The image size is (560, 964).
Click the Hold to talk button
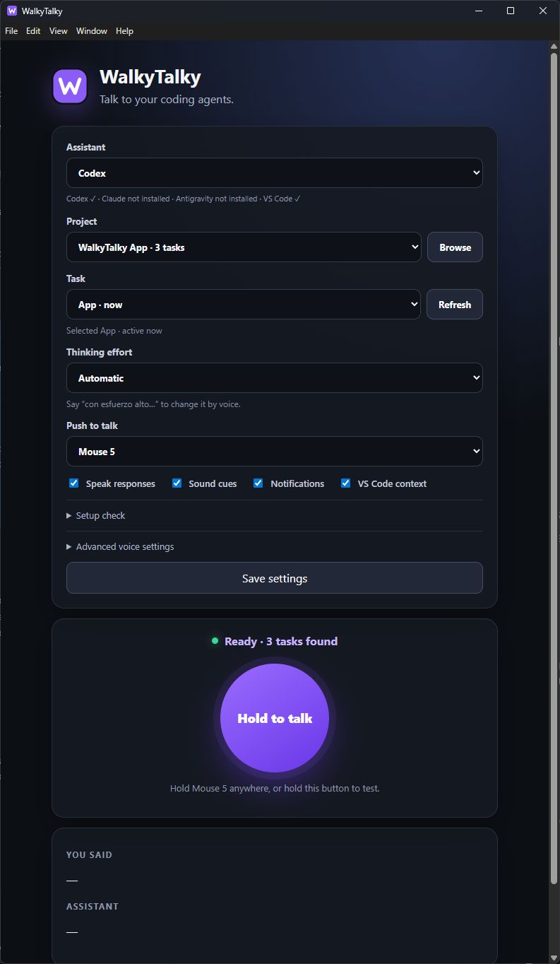(275, 718)
